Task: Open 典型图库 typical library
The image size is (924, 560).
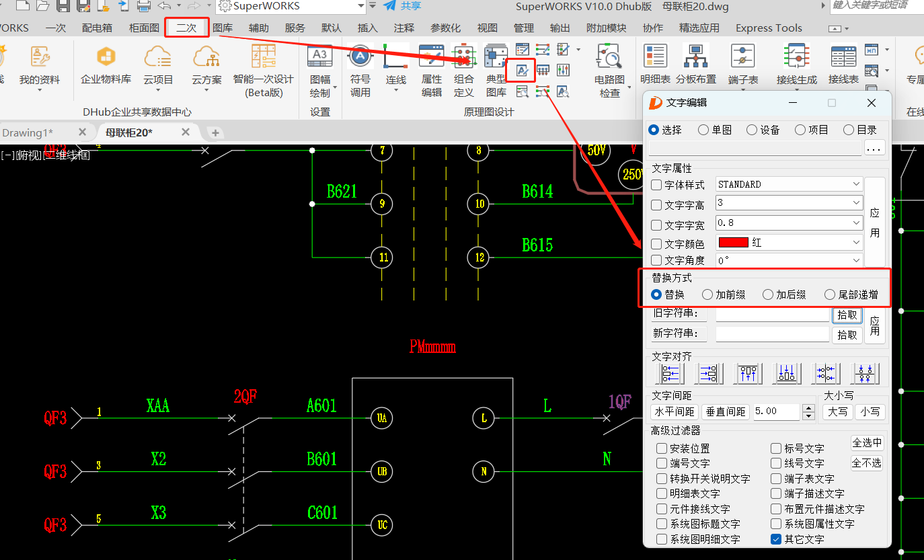Action: pos(496,71)
